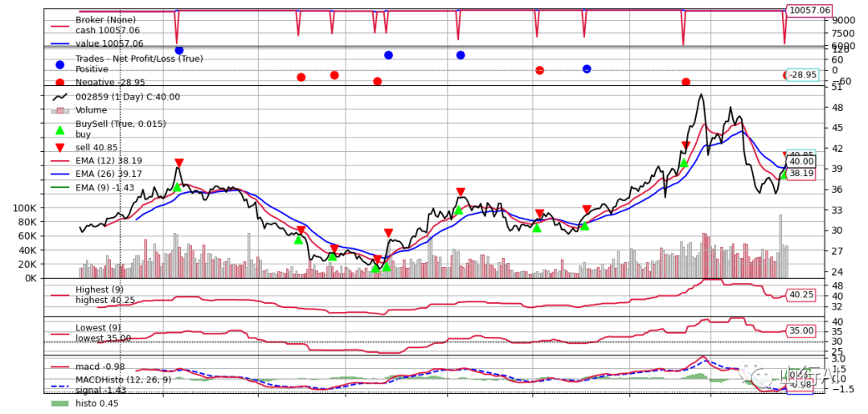
Task: Click the Volume legend bar swatch
Action: (x=59, y=110)
